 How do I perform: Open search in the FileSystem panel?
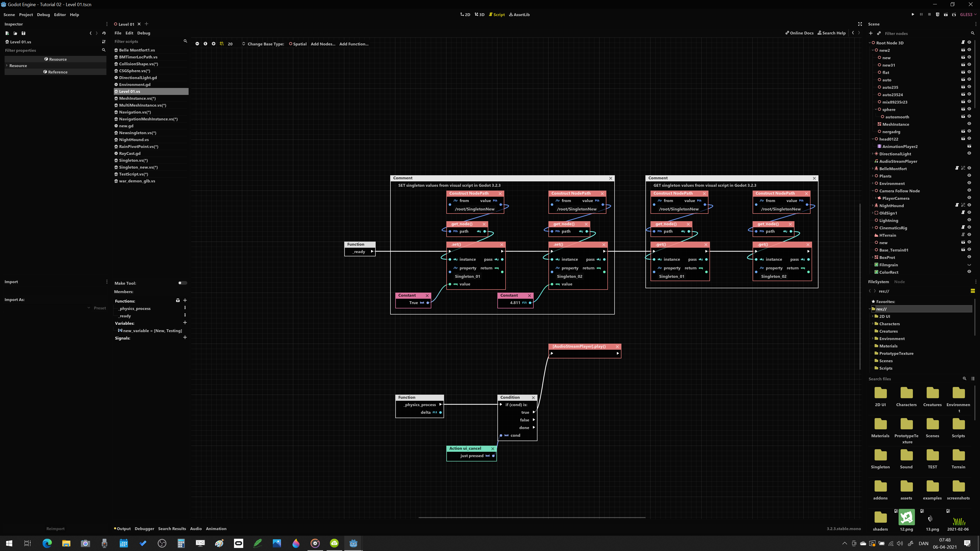(965, 379)
